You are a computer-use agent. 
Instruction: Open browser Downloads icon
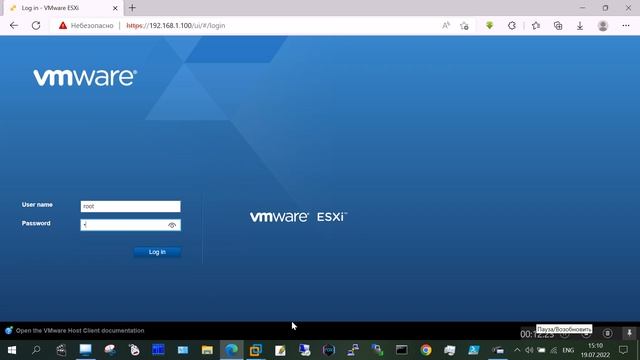580,26
